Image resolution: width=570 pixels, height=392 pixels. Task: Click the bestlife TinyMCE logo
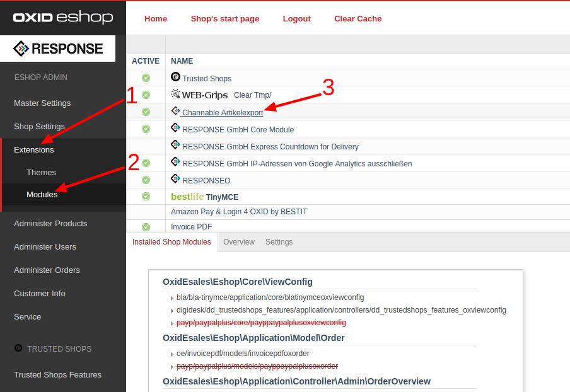click(187, 197)
